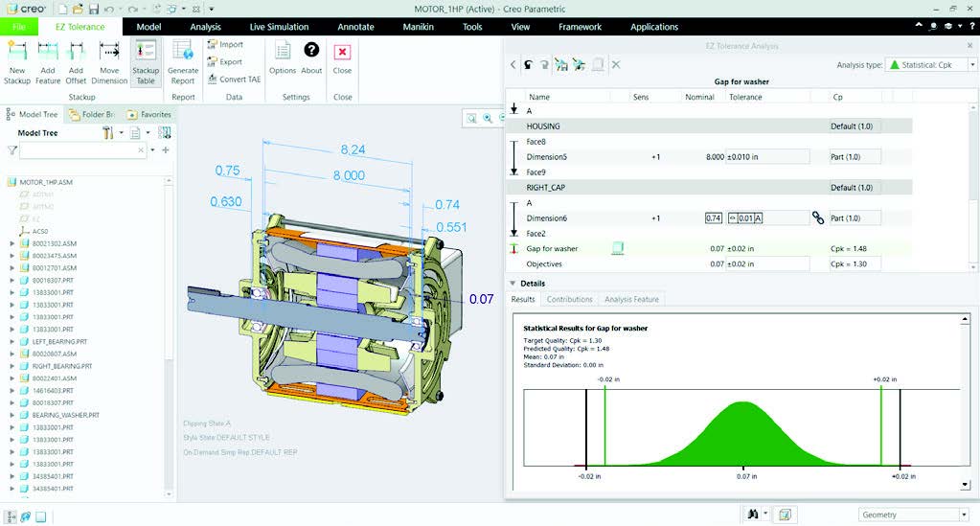Click the Export button
Screen dimensions: 980x526
click(x=225, y=62)
